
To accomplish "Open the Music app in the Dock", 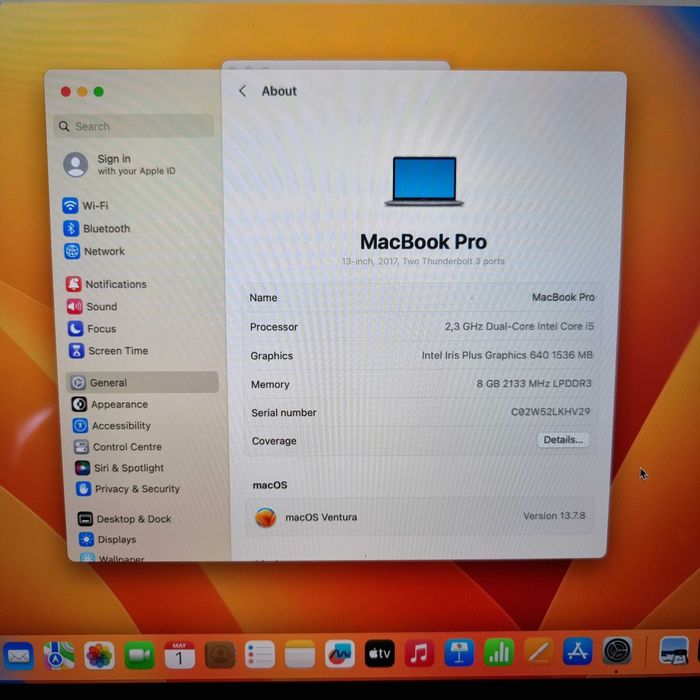I will pos(419,653).
